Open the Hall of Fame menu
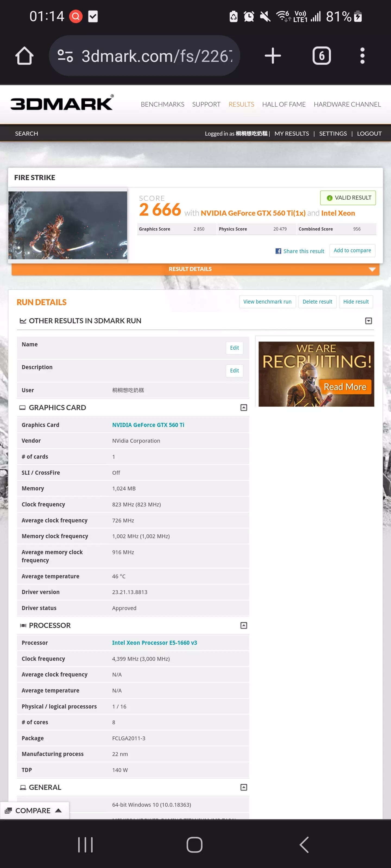The height and width of the screenshot is (868, 391). point(284,104)
